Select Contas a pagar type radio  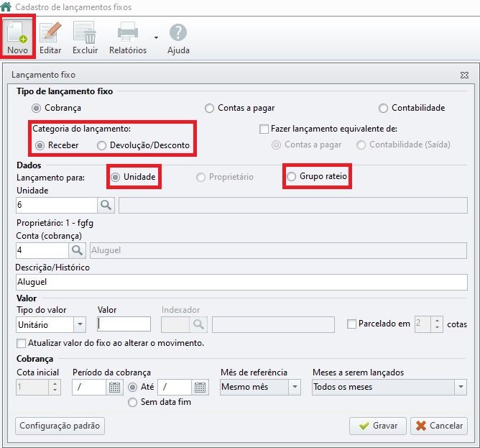[x=209, y=108]
